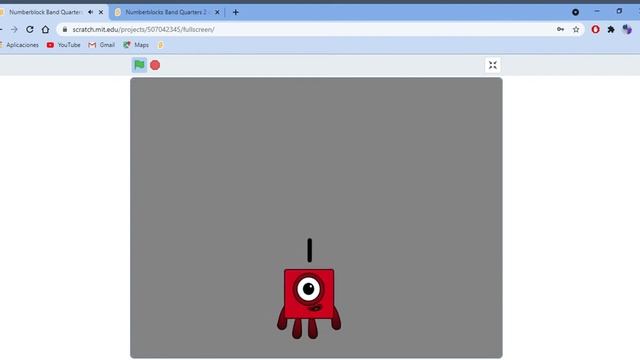The image size is (640, 360).
Task: Open the Maps bookmark
Action: coord(136,45)
